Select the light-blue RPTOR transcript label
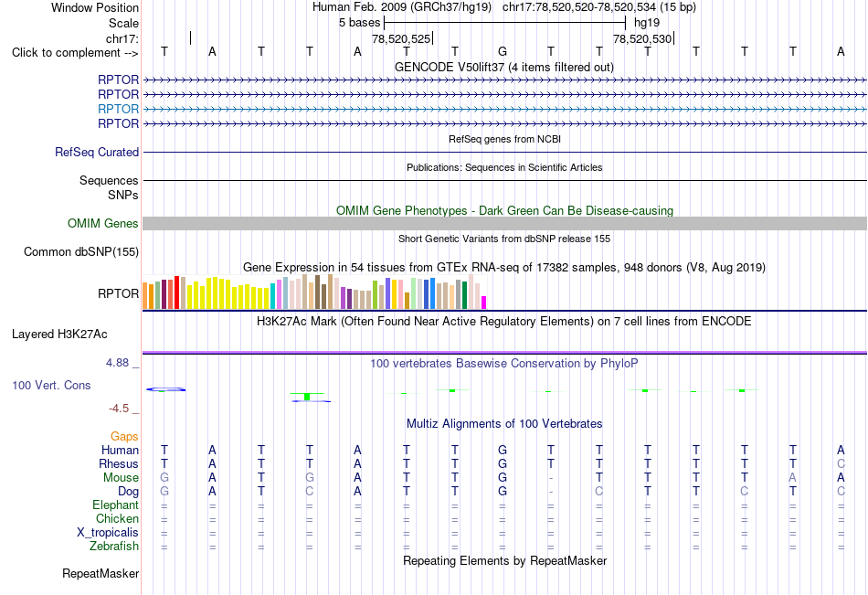This screenshot has width=868, height=595. [x=118, y=109]
